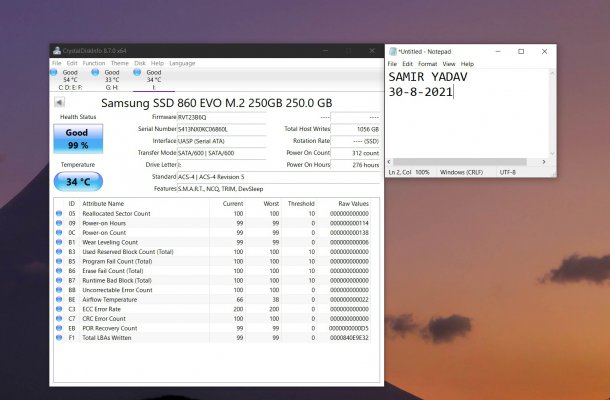Click the Worst column header
The width and height of the screenshot is (610, 400).
(271, 204)
